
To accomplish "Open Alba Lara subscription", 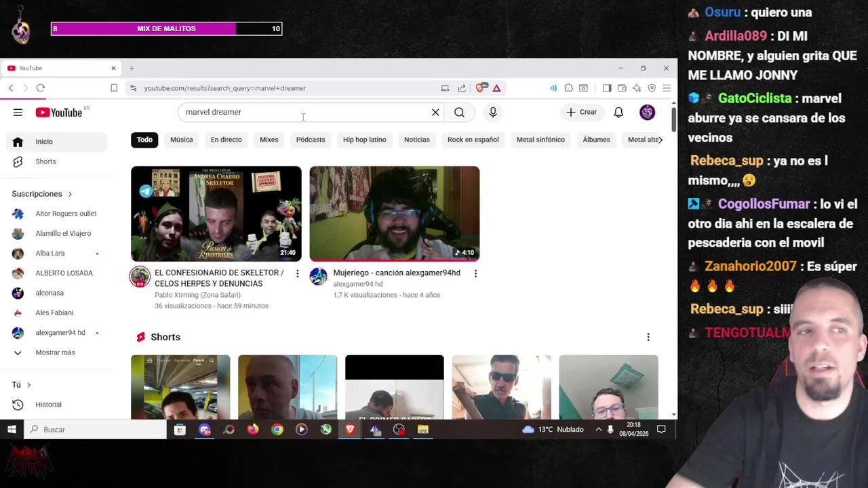I will [56, 253].
